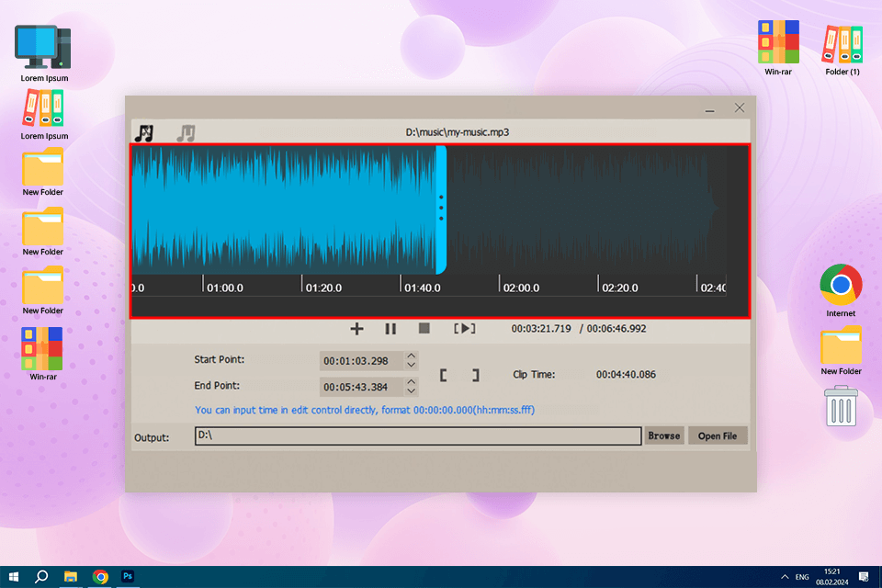This screenshot has width=882, height=588.
Task: Increase Start Point time with up arrow
Action: point(412,356)
